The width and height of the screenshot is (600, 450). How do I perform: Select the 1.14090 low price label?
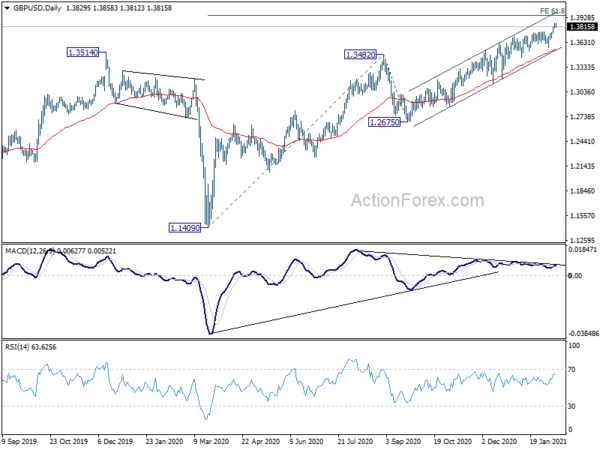tap(185, 228)
